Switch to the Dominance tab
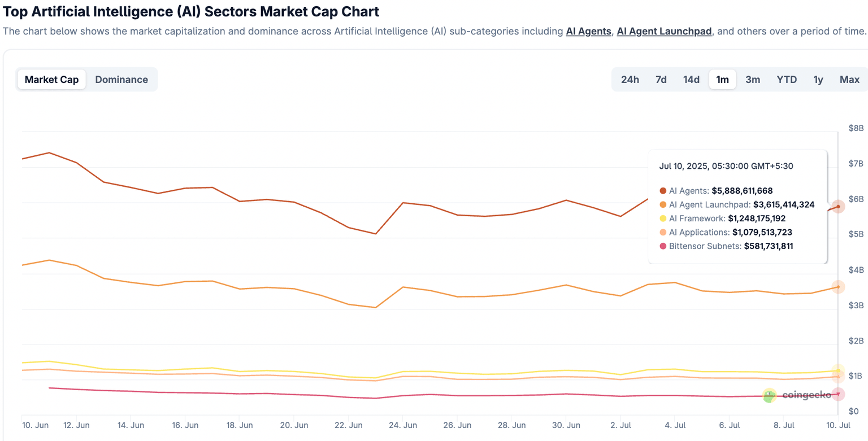Image resolution: width=868 pixels, height=441 pixels. coord(121,79)
